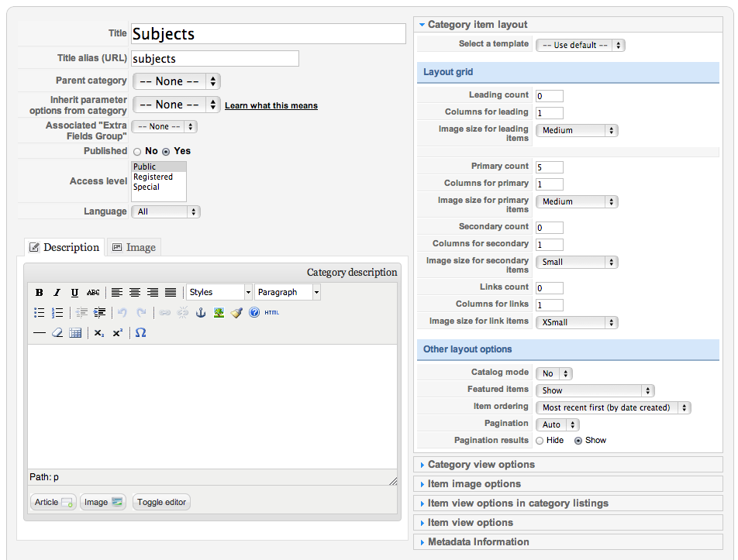Insert a special character with the omega icon
This screenshot has width=738, height=560.
(x=140, y=333)
